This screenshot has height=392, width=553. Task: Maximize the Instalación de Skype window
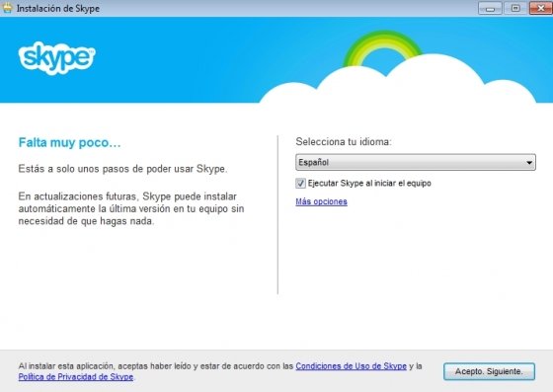pos(515,8)
